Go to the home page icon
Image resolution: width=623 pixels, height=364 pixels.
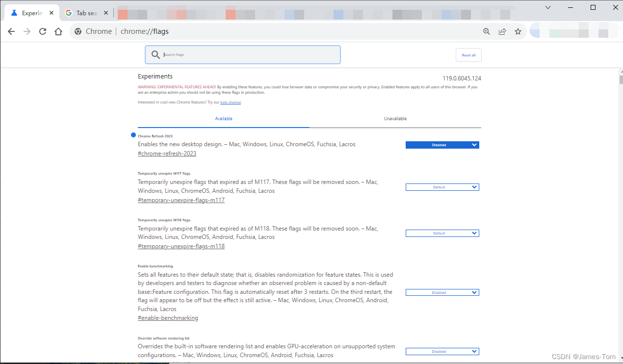58,31
